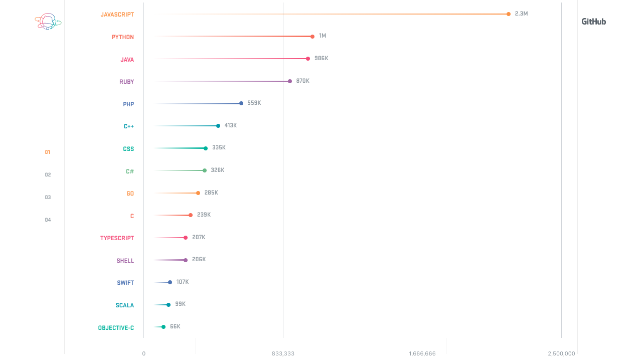This screenshot has height=364, width=642.
Task: Click the SWIFT language label
Action: click(125, 283)
